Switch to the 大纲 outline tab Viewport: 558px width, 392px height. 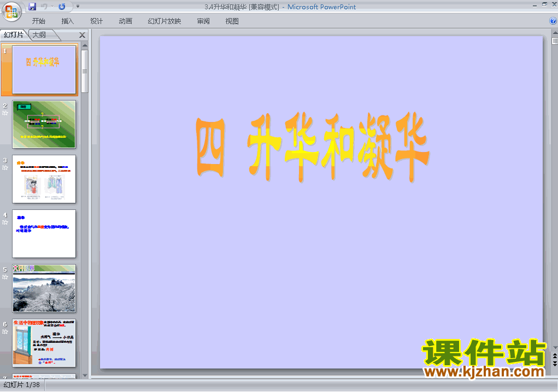(39, 35)
